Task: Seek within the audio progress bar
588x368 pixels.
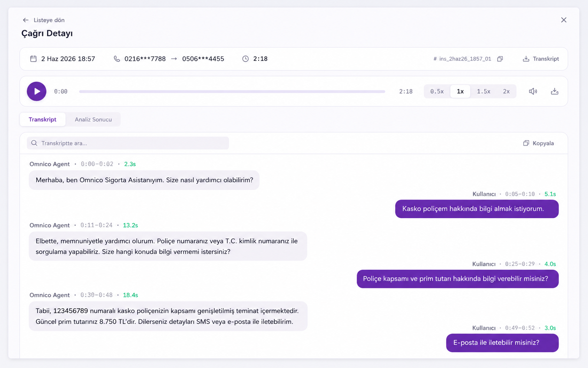Action: (232, 91)
